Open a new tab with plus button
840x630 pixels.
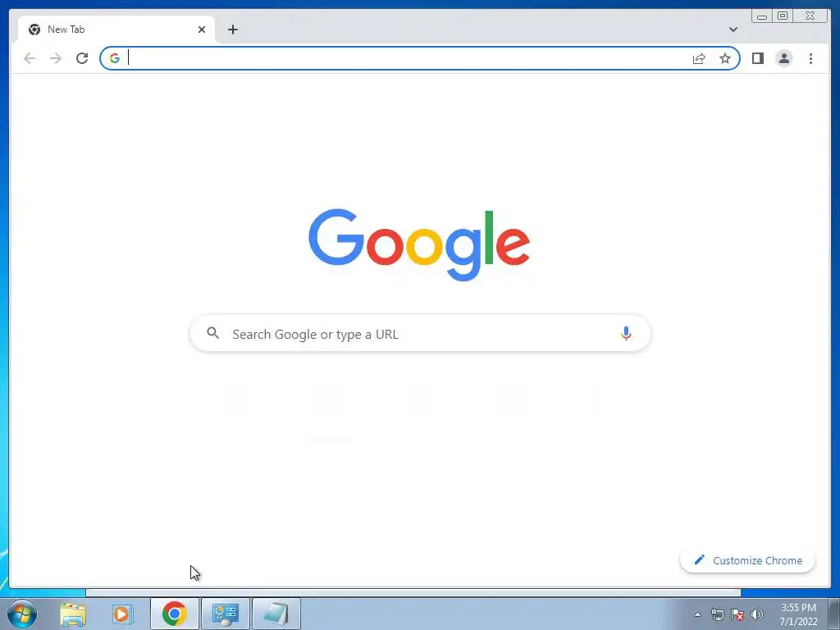point(232,30)
